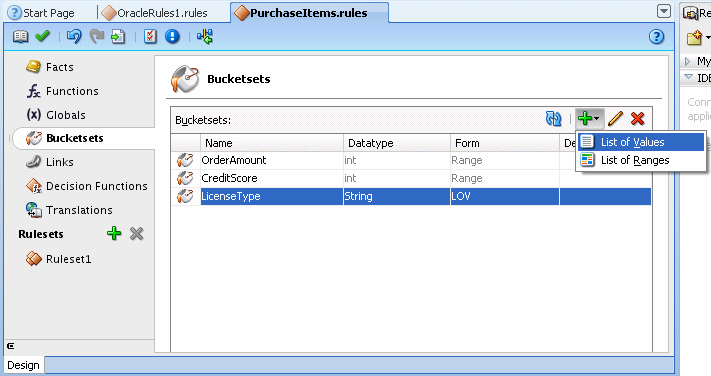Screen dimensions: 711x376
Task: Click the Form column header
Action: click(x=505, y=143)
